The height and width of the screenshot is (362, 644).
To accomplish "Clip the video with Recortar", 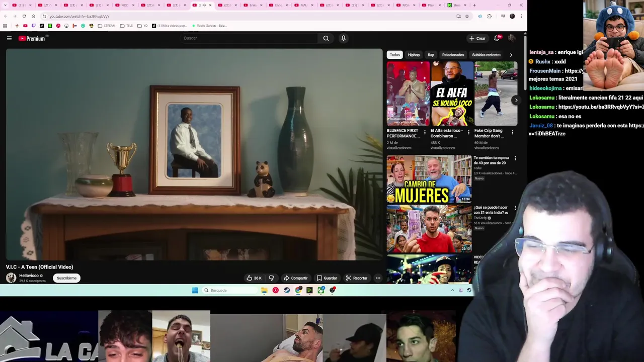I will pyautogui.click(x=357, y=278).
